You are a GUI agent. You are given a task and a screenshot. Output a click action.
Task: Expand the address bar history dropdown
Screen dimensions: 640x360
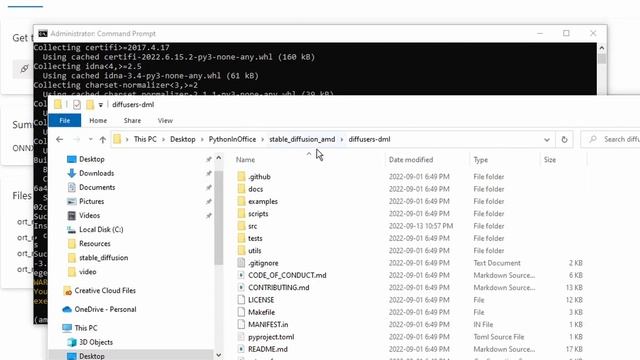[547, 140]
